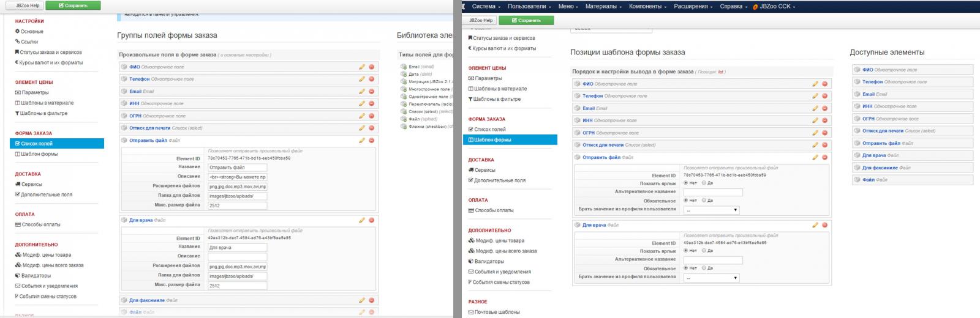980x318 pixels.
Task: Open profile value dropdown under Для врача template
Action: (x=711, y=278)
